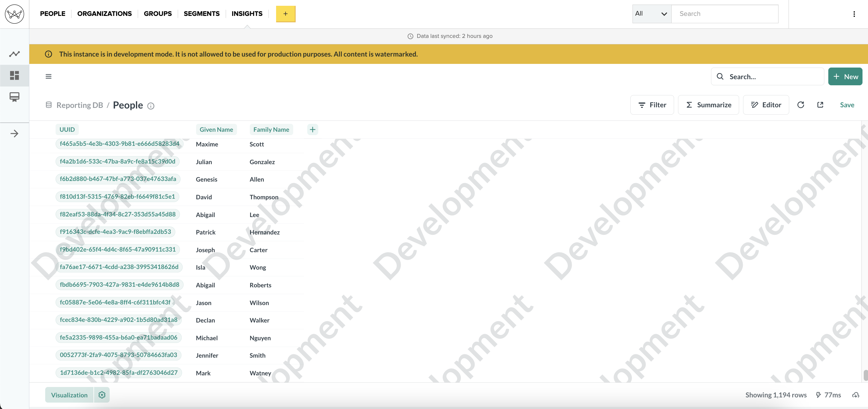
Task: Click the Genesis given name cell
Action: (x=206, y=179)
